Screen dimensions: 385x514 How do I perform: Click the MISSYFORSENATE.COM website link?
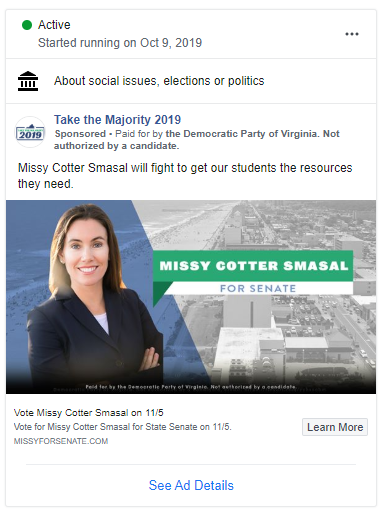pyautogui.click(x=61, y=441)
